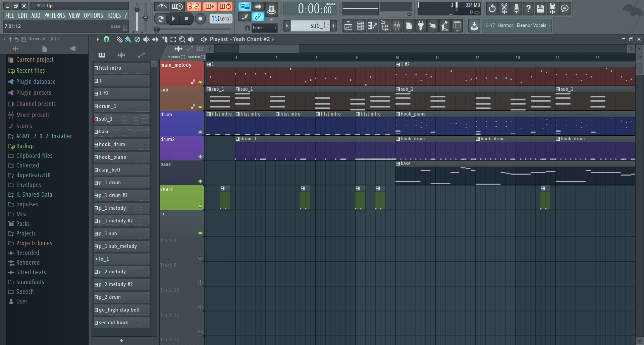The width and height of the screenshot is (644, 345).
Task: Expand the Harmor Eleanor Vocals hint arrow
Action: (549, 25)
